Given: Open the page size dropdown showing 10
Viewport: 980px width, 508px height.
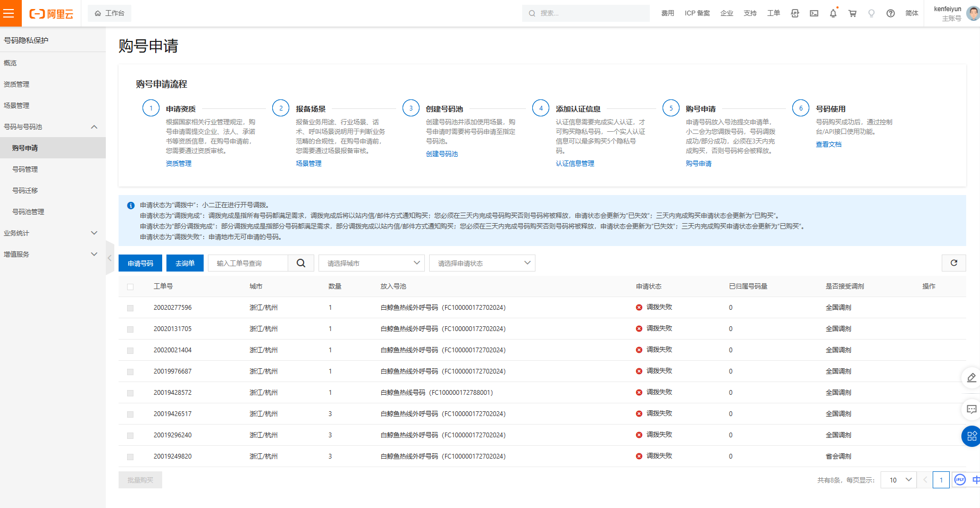Looking at the screenshot, I should (x=898, y=480).
